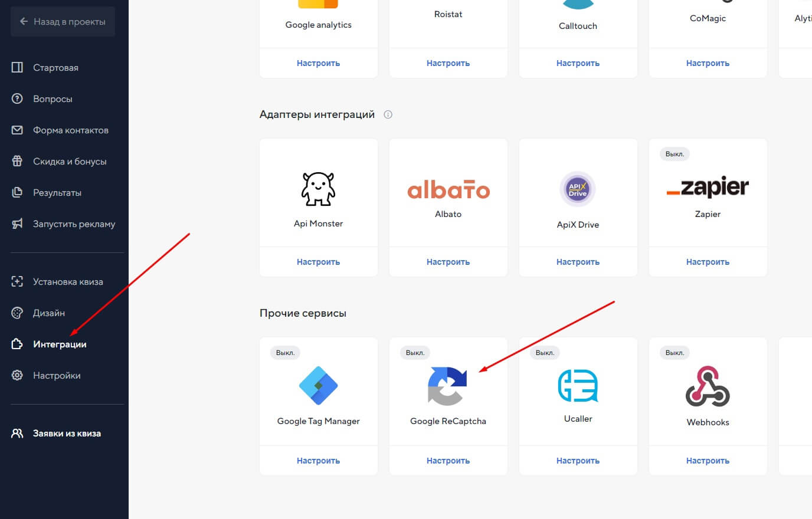Click Настроить under Ucaller
The width and height of the screenshot is (812, 519).
pos(578,461)
